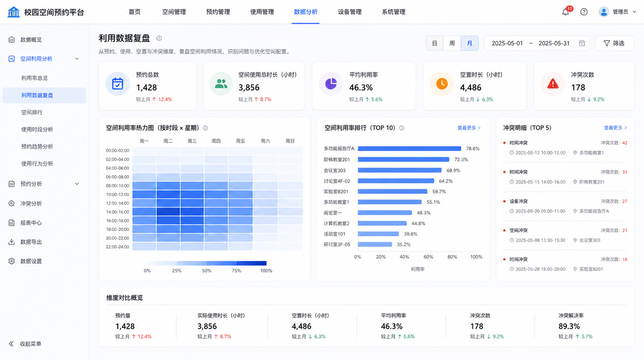
Task: Click 查看更多 in utilization ranking panel
Action: (x=469, y=128)
